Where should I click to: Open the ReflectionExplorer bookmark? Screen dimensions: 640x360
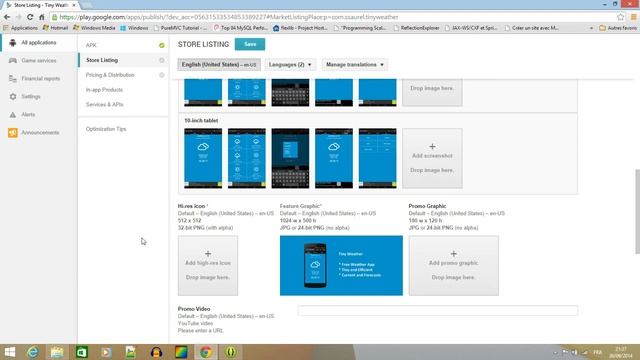pos(416,28)
